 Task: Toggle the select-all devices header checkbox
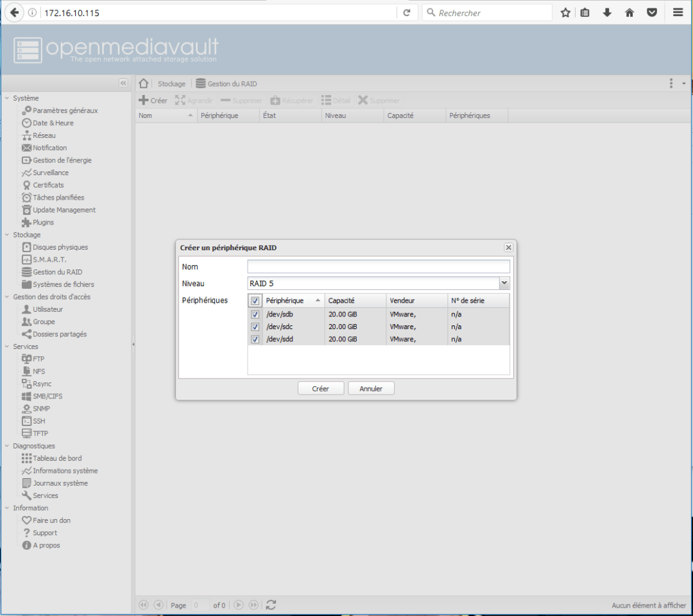(x=255, y=301)
